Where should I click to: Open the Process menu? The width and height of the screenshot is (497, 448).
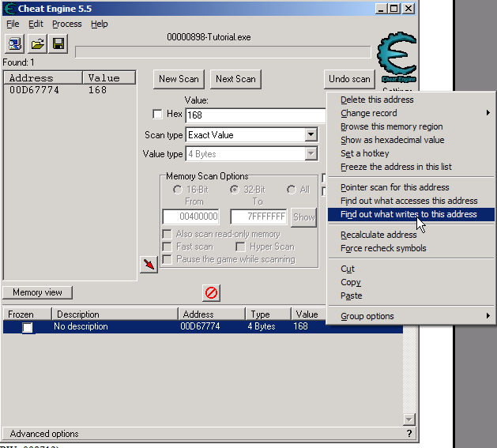(67, 24)
